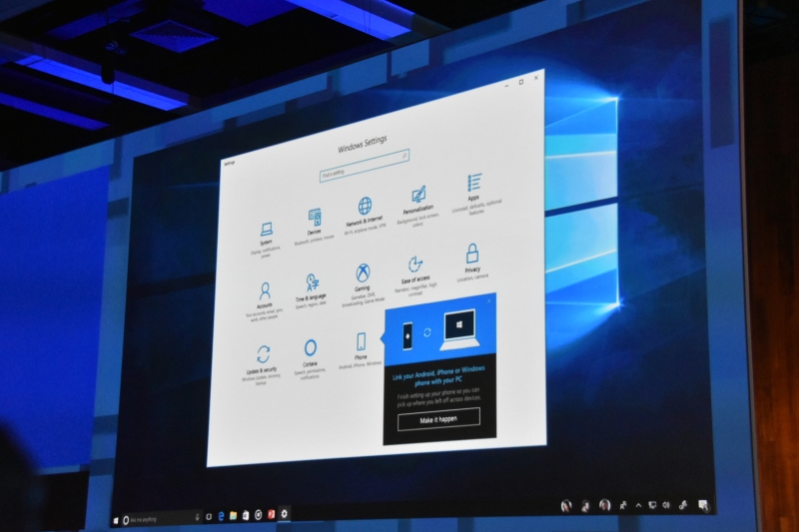Open the Personalization settings category
This screenshot has width=799, height=532.
pyautogui.click(x=417, y=207)
